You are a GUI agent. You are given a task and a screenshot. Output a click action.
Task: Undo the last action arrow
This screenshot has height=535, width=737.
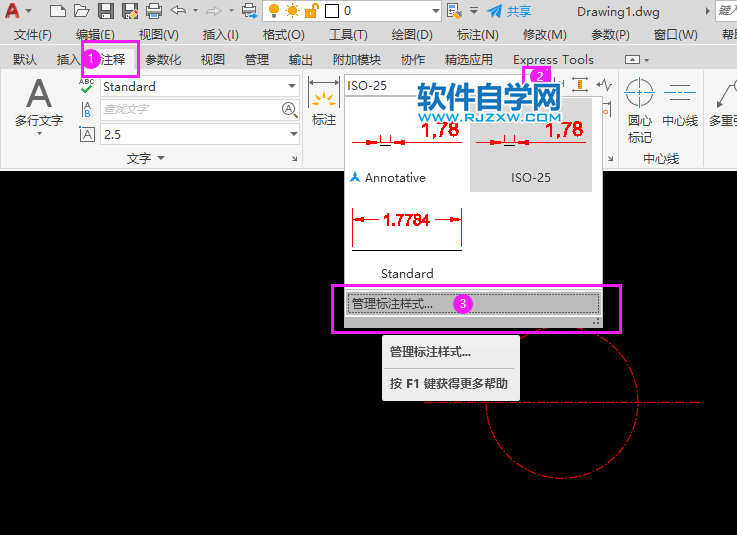(178, 10)
